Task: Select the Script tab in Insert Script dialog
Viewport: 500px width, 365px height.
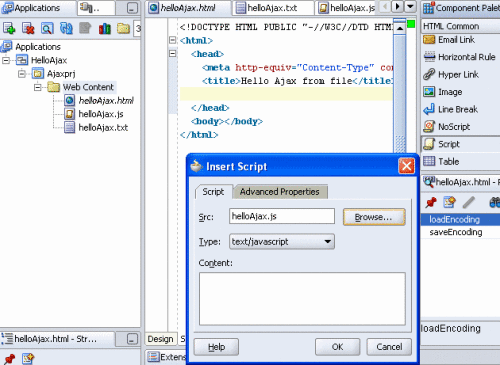Action: 213,192
